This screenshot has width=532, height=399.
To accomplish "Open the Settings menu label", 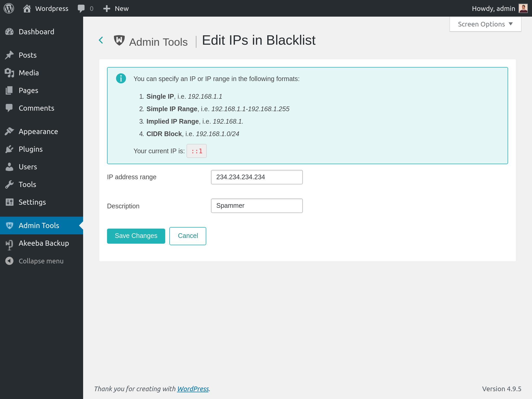I will point(32,202).
